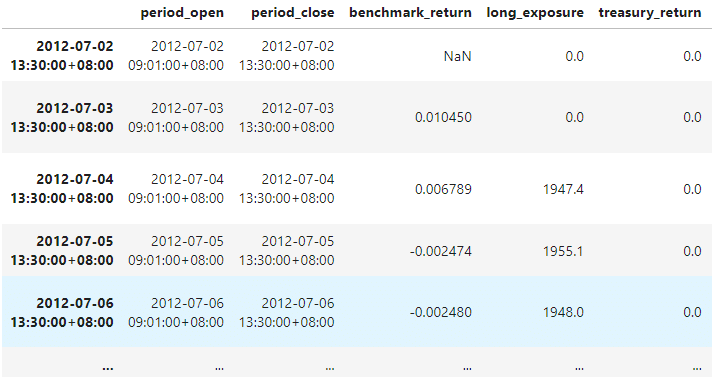Viewport: 712px width, 377px height.
Task: Select the long_exposure column header
Action: [535, 13]
